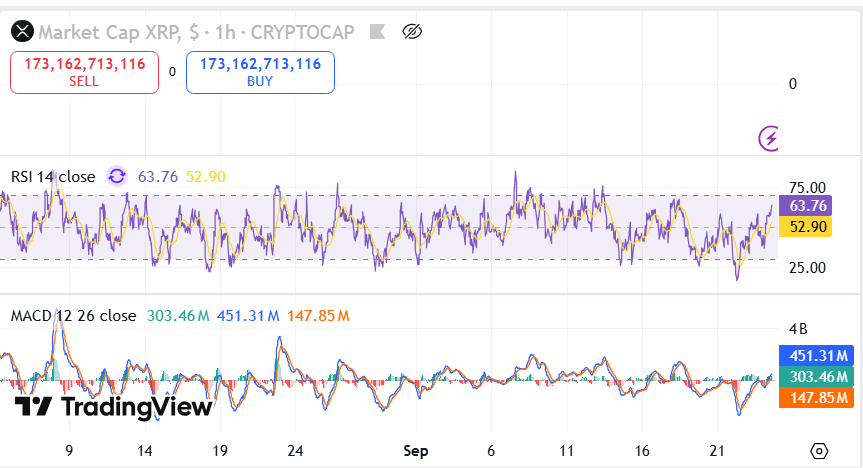Click the purple 63.76 RSI axis label
Viewport: 863px width, 468px height.
tap(806, 206)
